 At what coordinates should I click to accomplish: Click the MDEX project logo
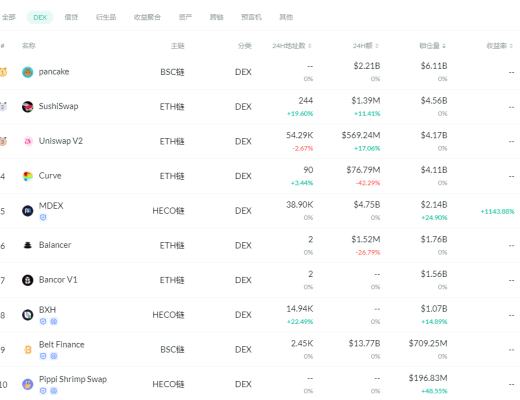click(x=28, y=211)
